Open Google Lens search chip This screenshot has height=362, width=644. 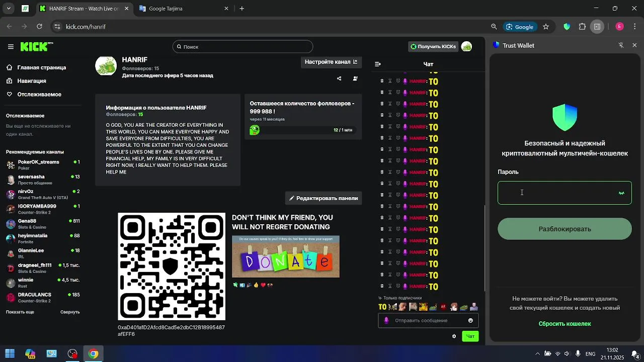coord(520,27)
